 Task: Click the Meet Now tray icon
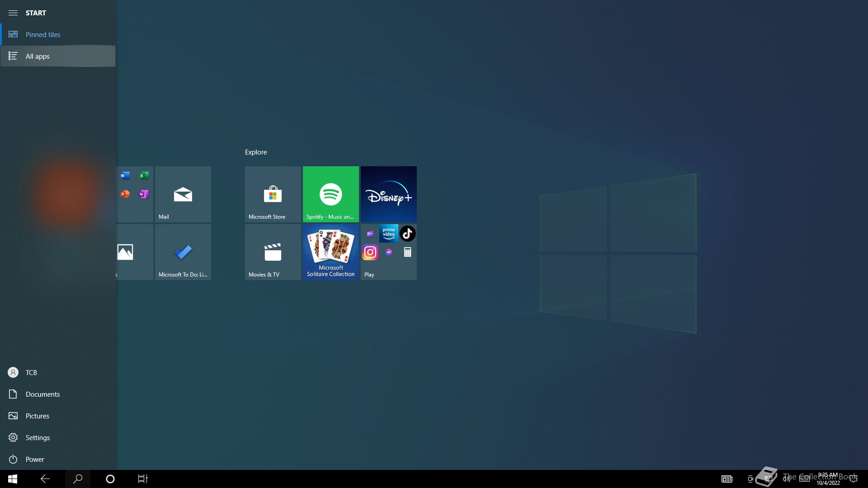[x=750, y=479]
